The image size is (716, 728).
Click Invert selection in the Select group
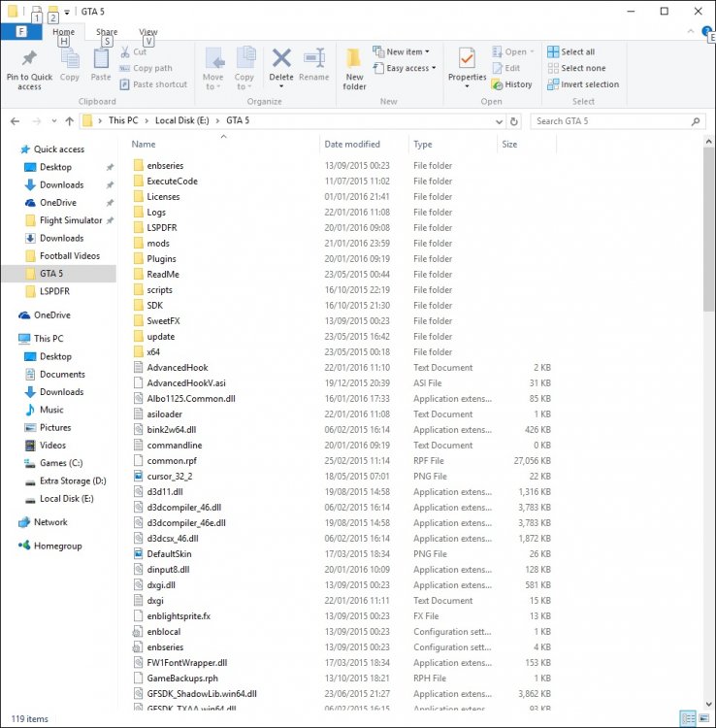coord(583,84)
